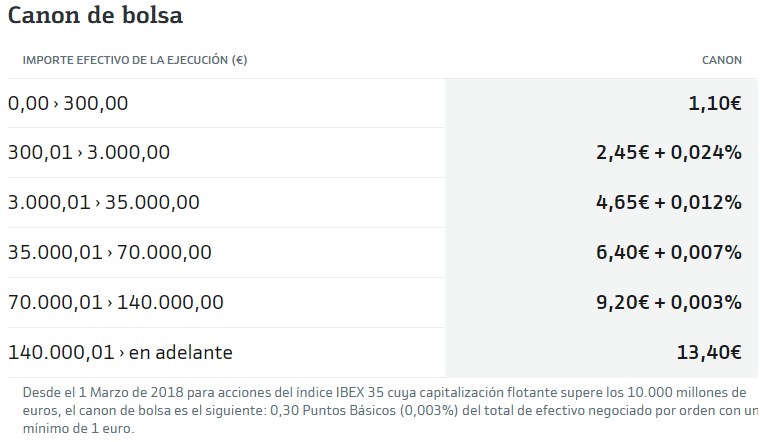Click the 6,40€ + 0,007% canon value
Image resolution: width=760 pixels, height=442 pixels.
668,253
